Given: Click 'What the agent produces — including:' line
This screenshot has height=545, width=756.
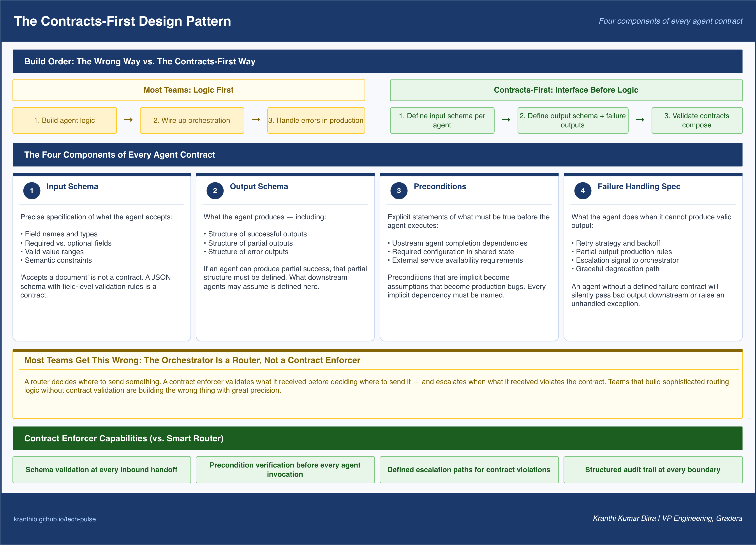Looking at the screenshot, I should (x=265, y=217).
